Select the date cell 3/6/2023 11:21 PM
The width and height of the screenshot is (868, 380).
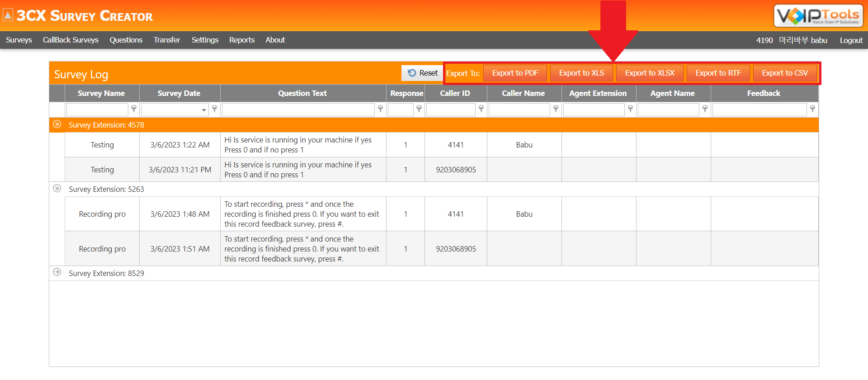click(180, 170)
